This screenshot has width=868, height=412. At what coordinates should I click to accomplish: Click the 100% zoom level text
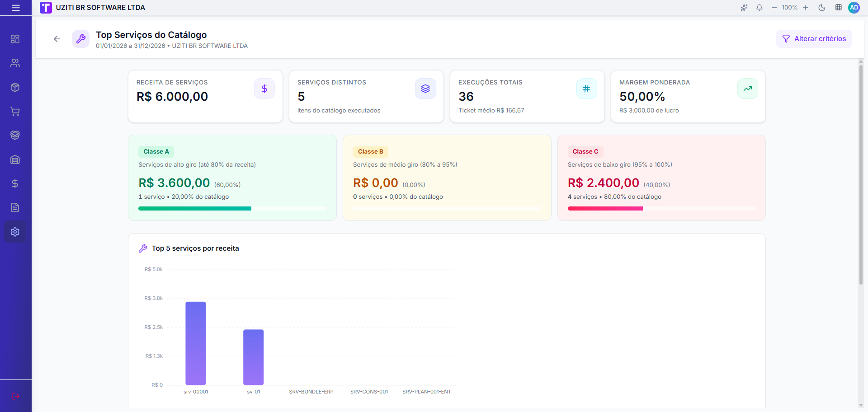coord(790,8)
